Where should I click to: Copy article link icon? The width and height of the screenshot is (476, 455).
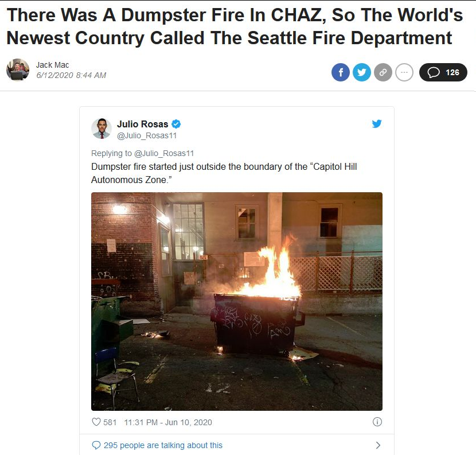pos(383,72)
